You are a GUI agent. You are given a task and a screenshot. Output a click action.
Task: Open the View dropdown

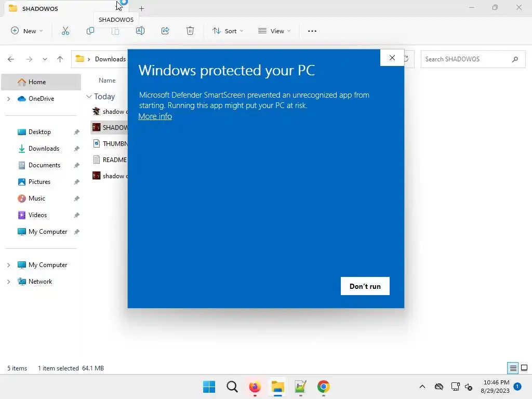(x=274, y=31)
